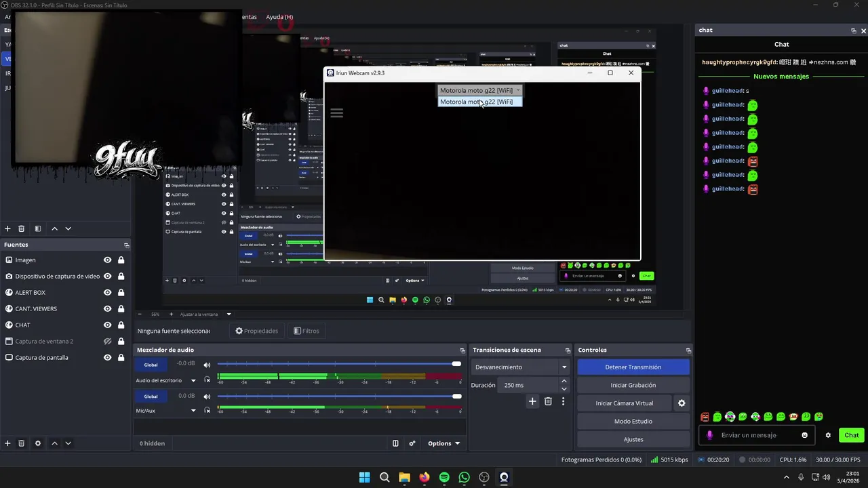This screenshot has width=868, height=488.
Task: Open chat settings gear icon
Action: click(x=828, y=435)
